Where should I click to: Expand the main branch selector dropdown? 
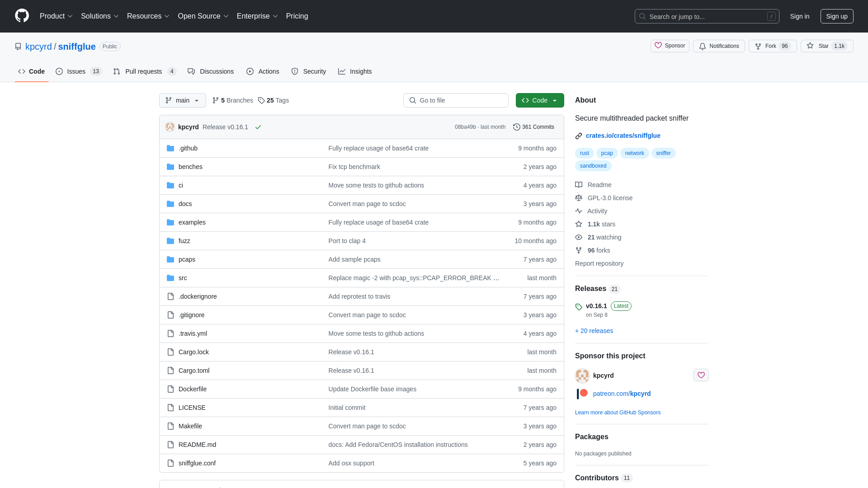183,100
